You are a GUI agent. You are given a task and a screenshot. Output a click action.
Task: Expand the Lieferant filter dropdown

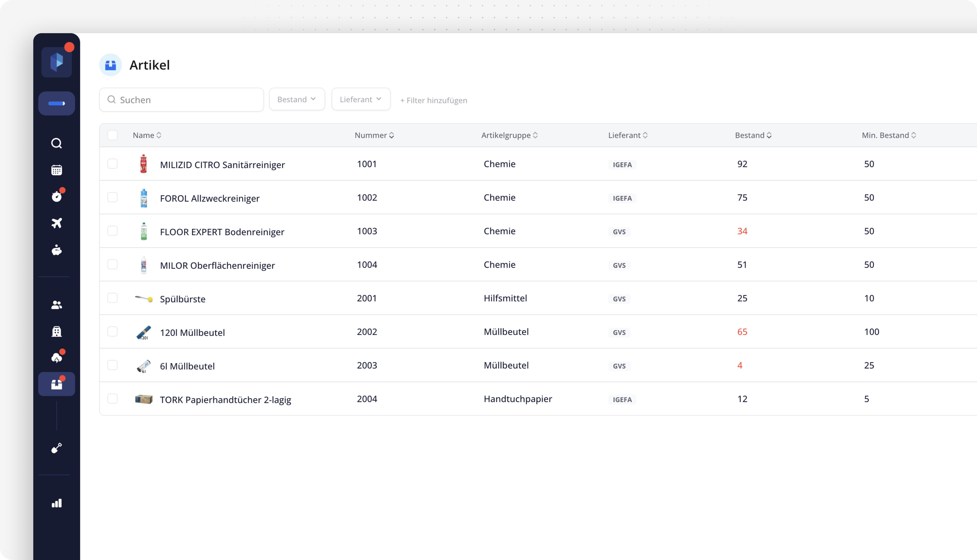pyautogui.click(x=361, y=100)
